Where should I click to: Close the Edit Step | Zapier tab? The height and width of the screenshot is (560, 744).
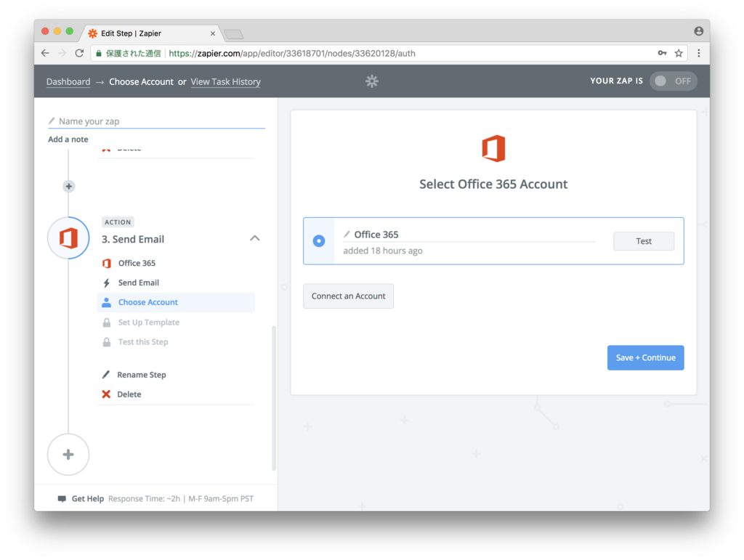[x=213, y=33]
